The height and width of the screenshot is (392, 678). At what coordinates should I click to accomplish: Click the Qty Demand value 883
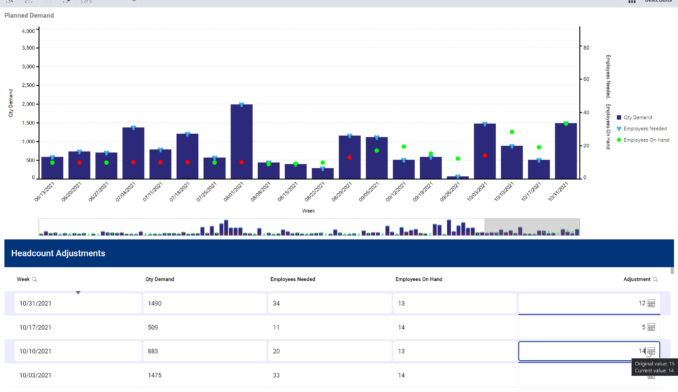pos(153,351)
